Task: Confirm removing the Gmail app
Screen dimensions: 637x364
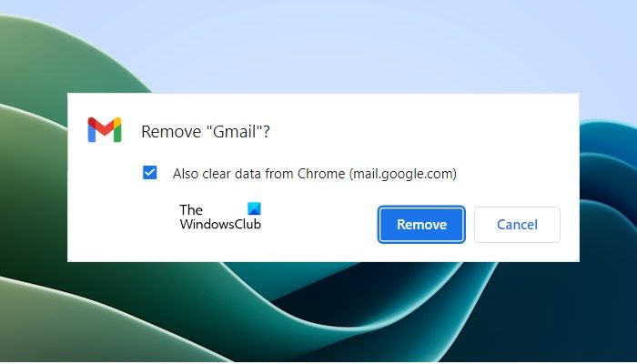Action: click(421, 224)
